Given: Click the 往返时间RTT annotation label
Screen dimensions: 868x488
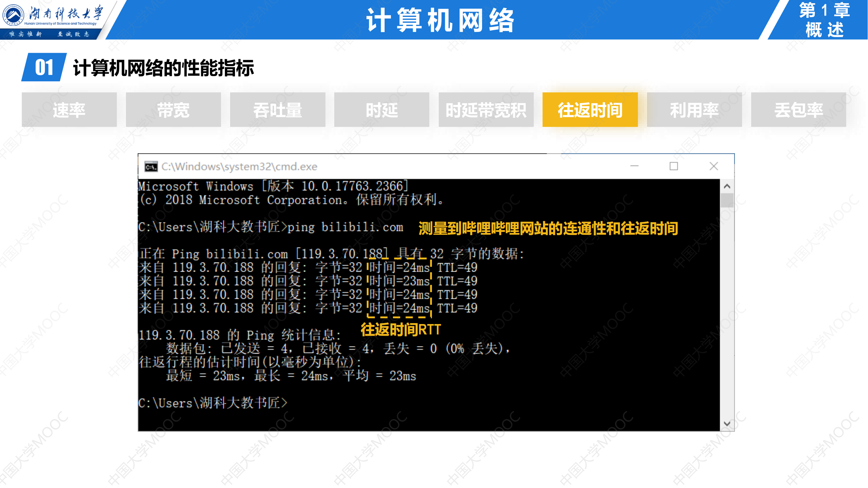Looking at the screenshot, I should 401,329.
